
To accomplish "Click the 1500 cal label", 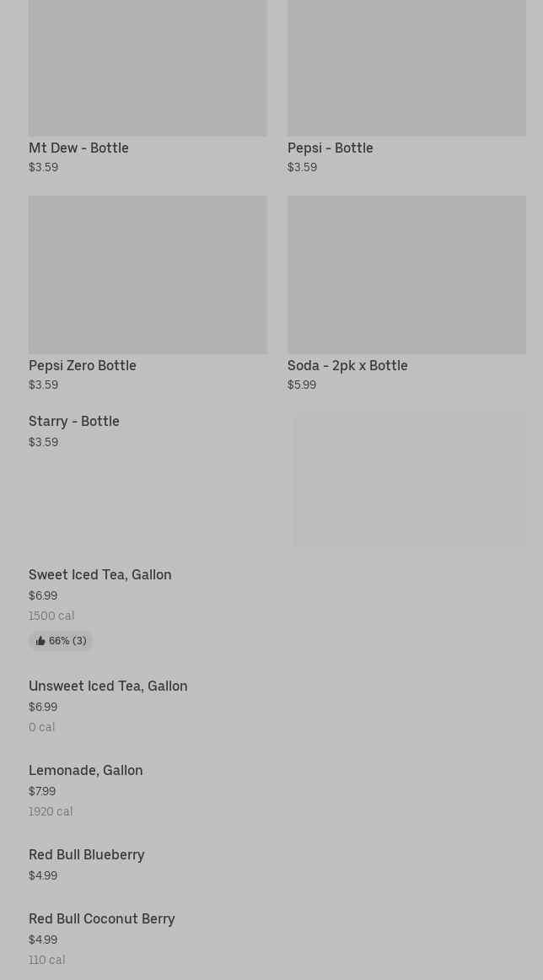I will tap(51, 617).
